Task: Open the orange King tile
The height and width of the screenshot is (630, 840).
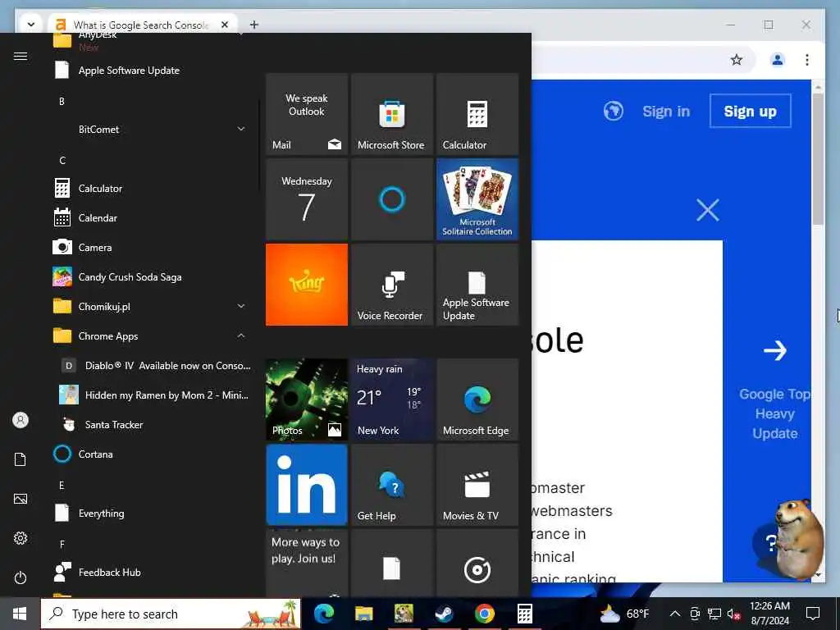Action: (307, 285)
